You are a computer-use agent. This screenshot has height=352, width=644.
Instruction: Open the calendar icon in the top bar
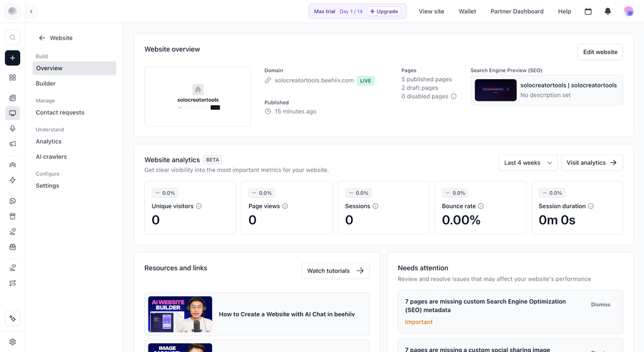click(x=588, y=11)
